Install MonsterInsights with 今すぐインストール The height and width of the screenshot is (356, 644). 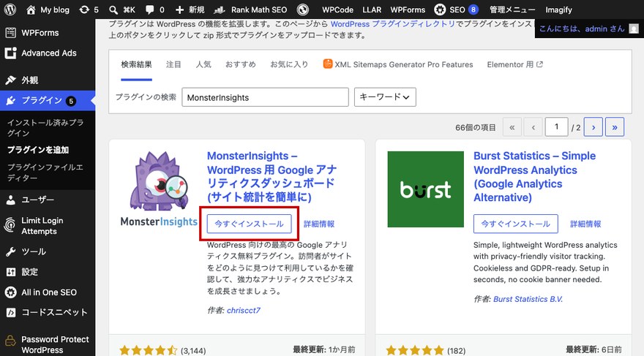(x=249, y=224)
